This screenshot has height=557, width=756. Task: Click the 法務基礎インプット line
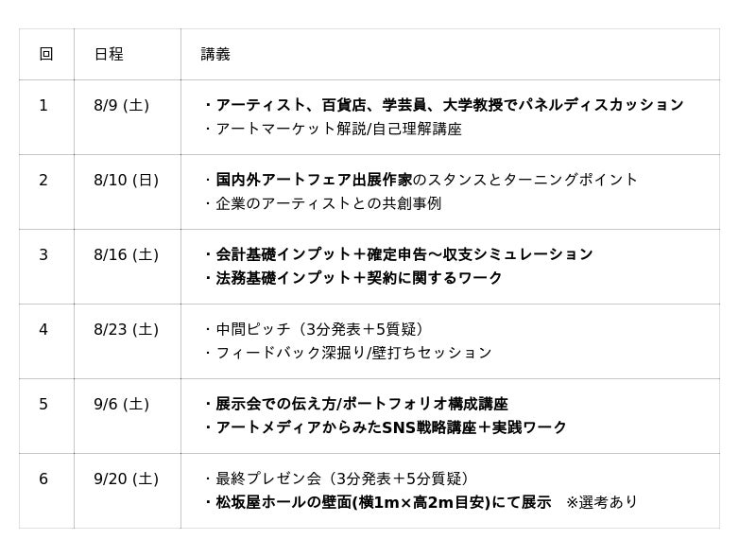point(353,278)
